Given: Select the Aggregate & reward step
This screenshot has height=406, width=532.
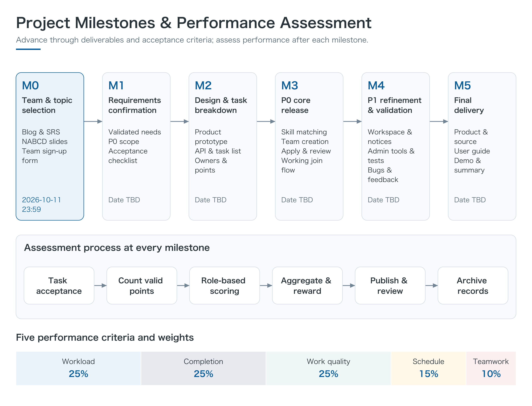Looking at the screenshot, I should pos(307,285).
